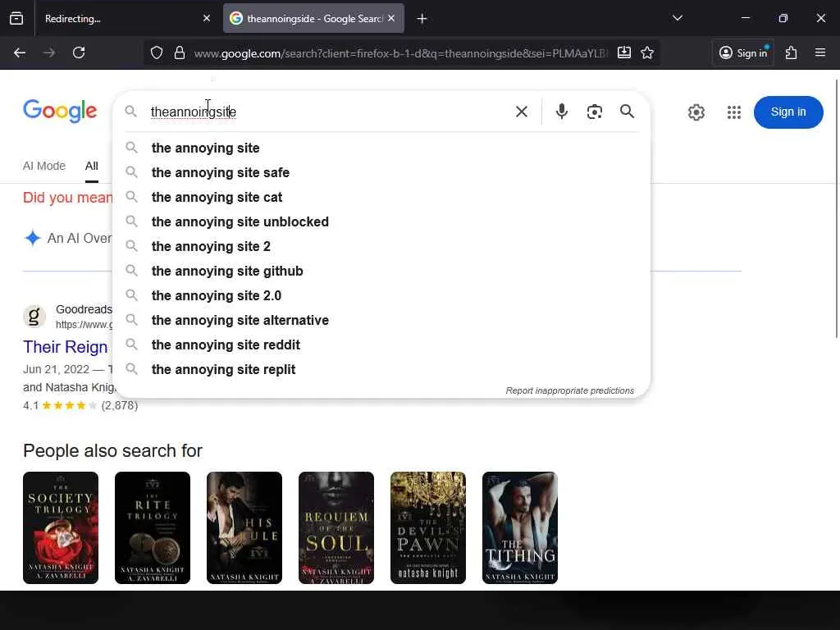This screenshot has height=630, width=840.
Task: Open The Tithing book cover
Action: (x=520, y=527)
